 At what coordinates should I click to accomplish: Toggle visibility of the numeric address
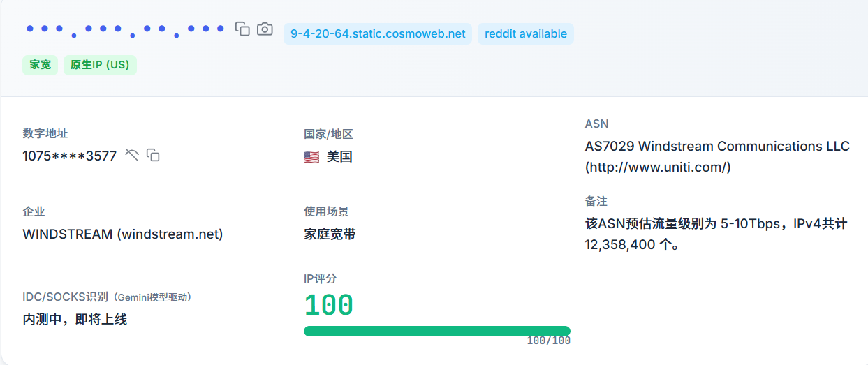132,155
